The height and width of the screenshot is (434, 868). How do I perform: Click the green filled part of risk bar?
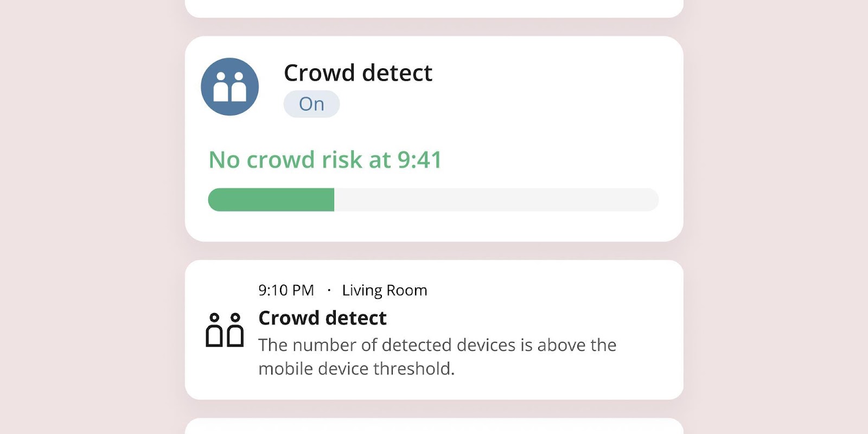pos(271,200)
